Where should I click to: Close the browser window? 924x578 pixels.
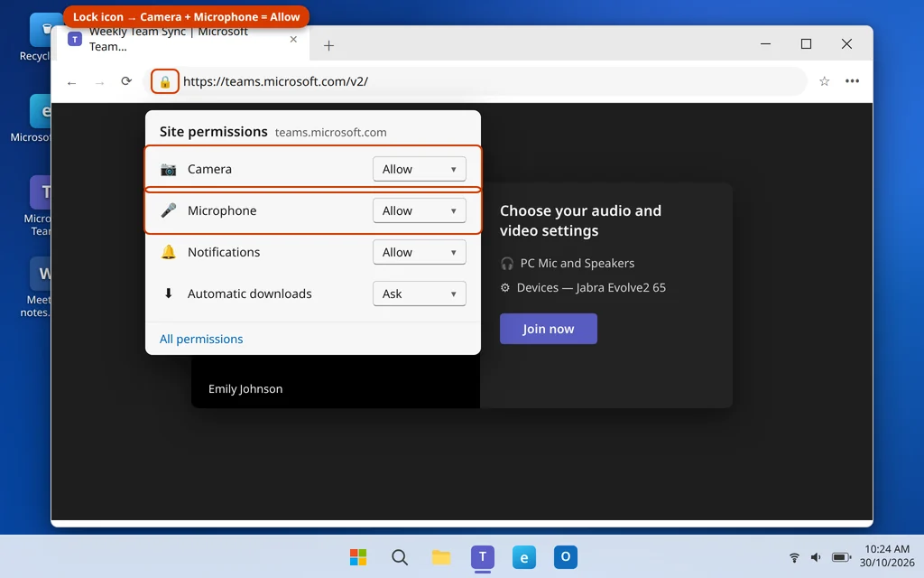846,43
